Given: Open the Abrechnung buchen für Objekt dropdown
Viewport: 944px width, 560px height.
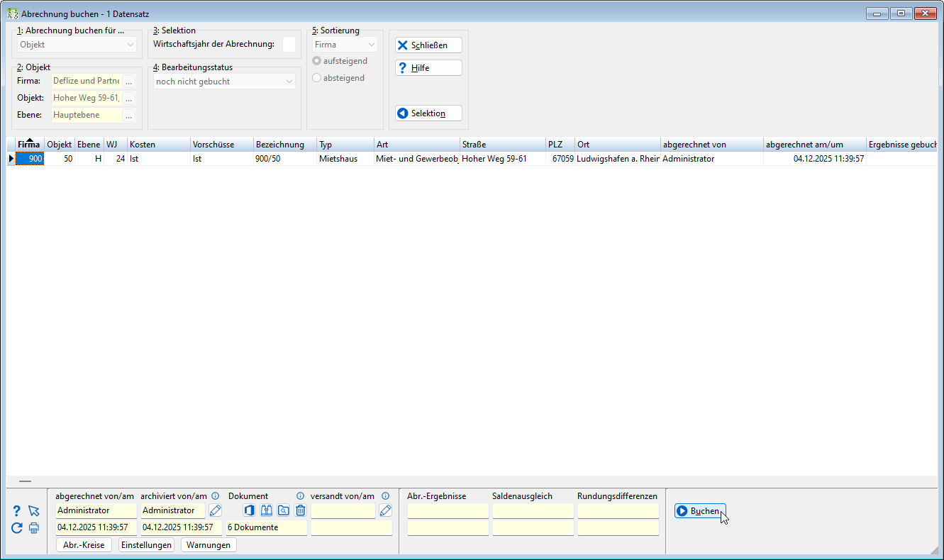Looking at the screenshot, I should coord(77,45).
